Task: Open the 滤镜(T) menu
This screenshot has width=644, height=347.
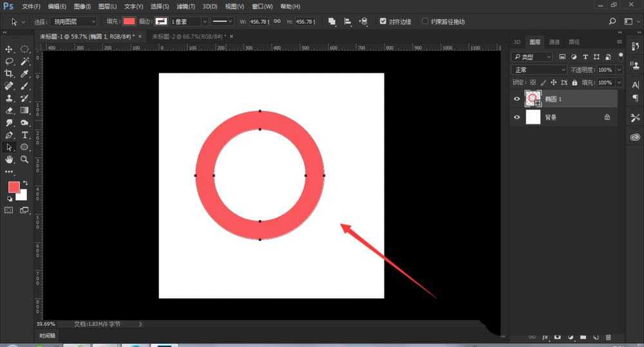Action: pos(186,6)
